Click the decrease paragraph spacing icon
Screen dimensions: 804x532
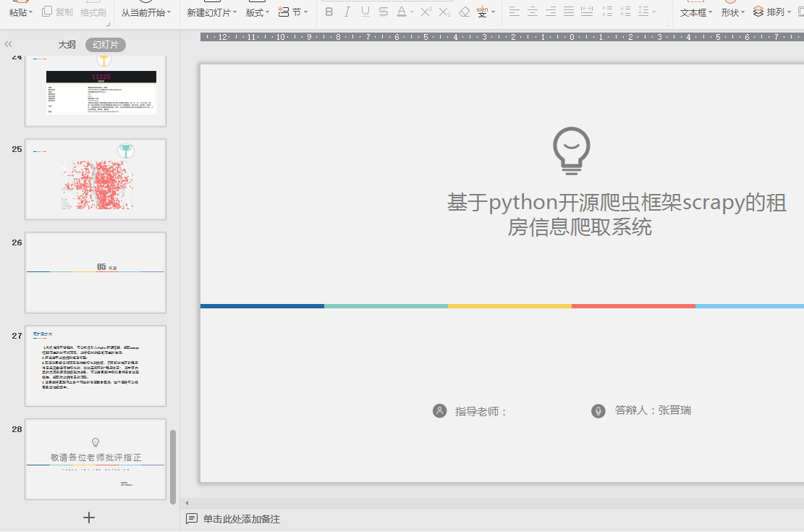coord(625,12)
